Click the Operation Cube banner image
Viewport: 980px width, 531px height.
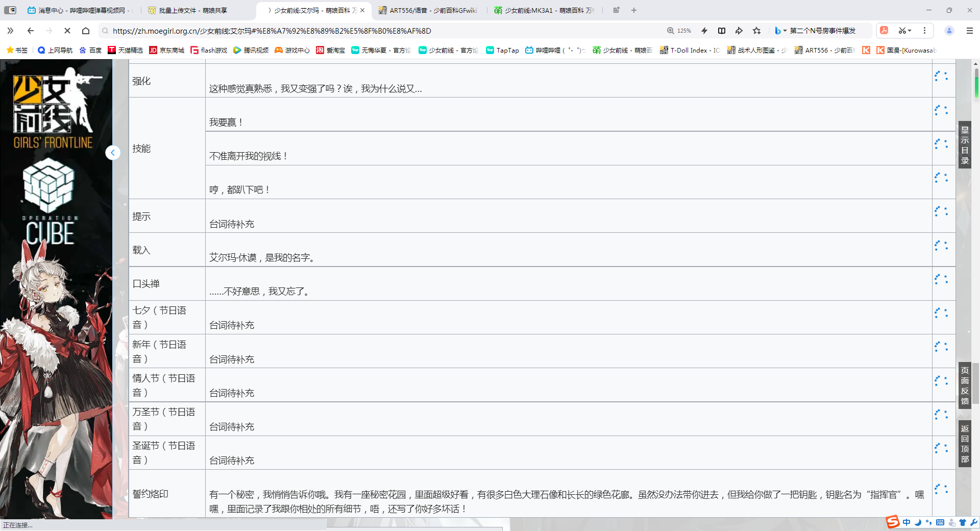tap(50, 201)
